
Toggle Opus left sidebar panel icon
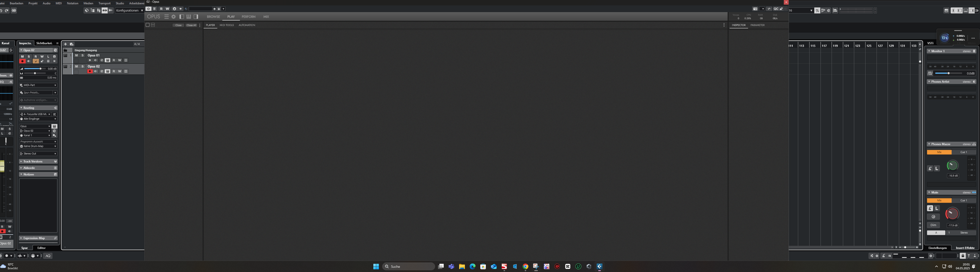click(x=181, y=17)
